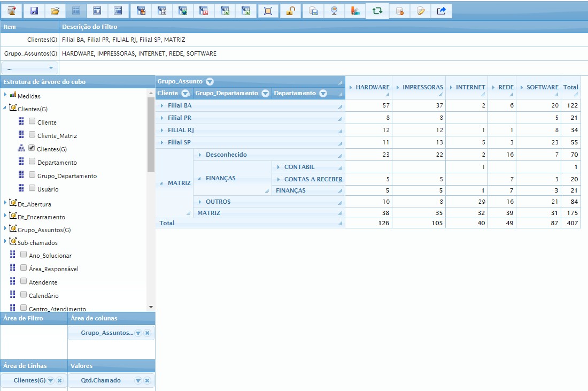The height and width of the screenshot is (391, 588).
Task: Remove Clientes(G) chip from row area
Action: [x=60, y=380]
